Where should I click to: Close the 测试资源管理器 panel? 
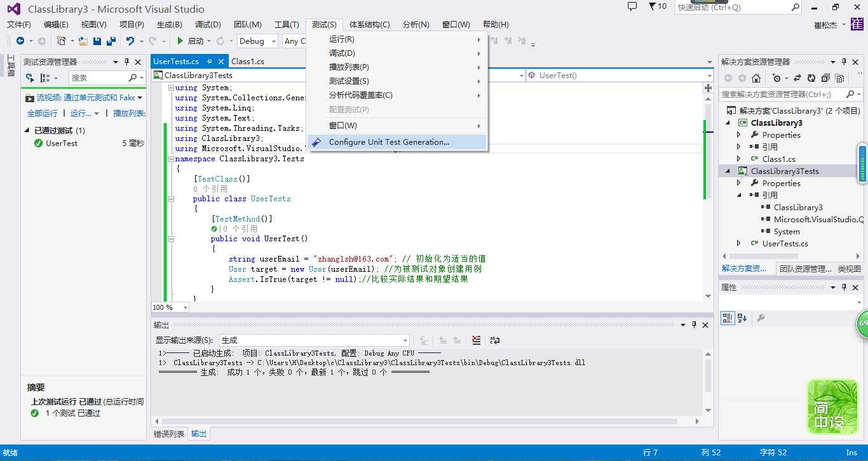point(137,62)
